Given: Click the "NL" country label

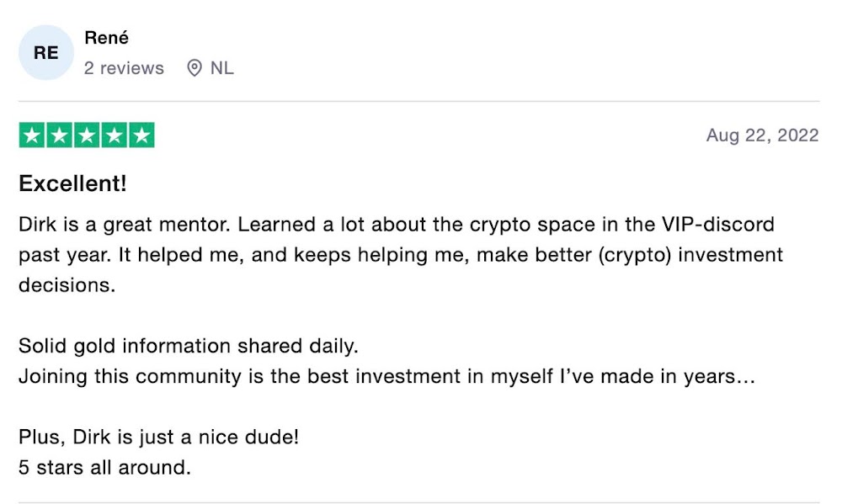Looking at the screenshot, I should (222, 68).
